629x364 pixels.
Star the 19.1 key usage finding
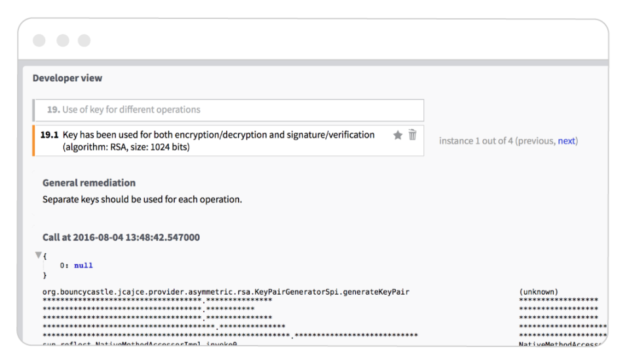coord(398,135)
